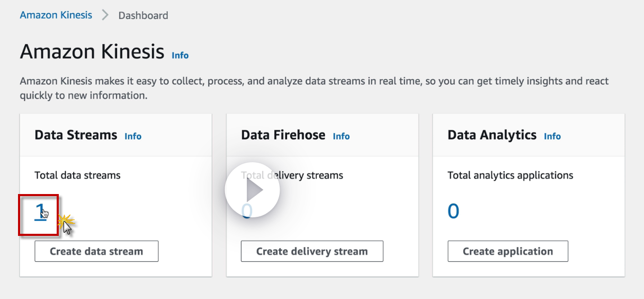Click the video play button overlay
The image size is (644, 299).
(252, 190)
